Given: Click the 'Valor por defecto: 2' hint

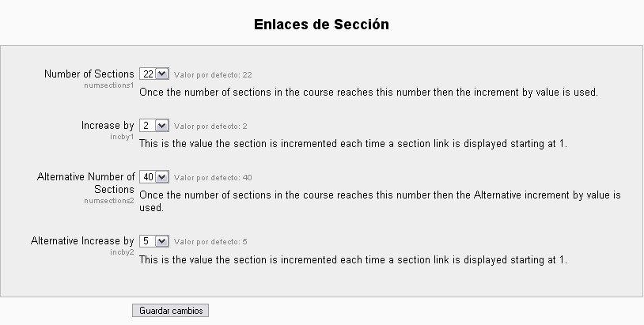Looking at the screenshot, I should coord(210,127).
